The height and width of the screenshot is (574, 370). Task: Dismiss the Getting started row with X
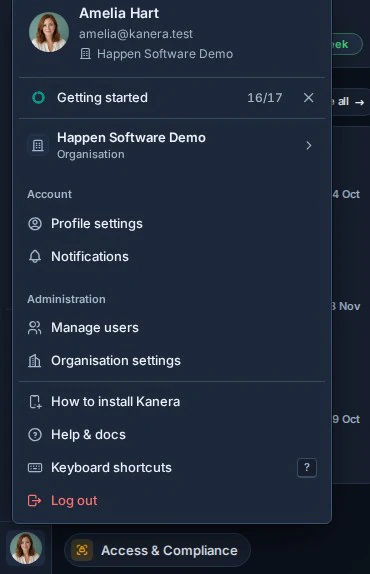pos(309,98)
